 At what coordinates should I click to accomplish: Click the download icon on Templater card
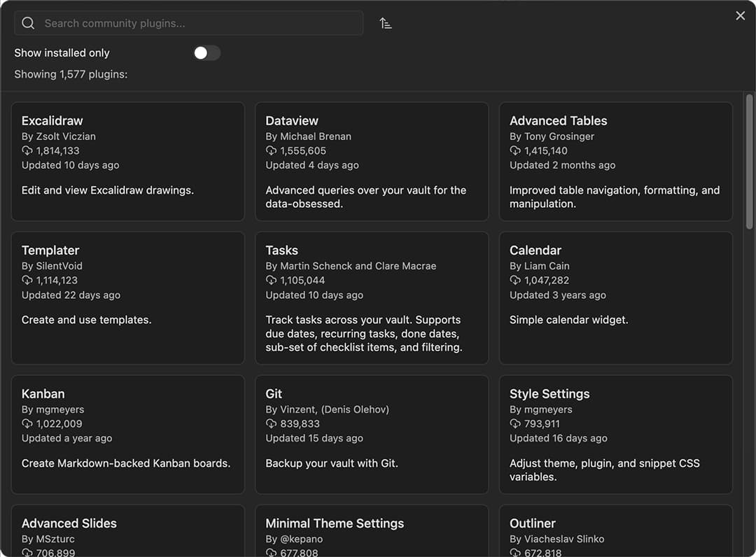click(x=27, y=281)
